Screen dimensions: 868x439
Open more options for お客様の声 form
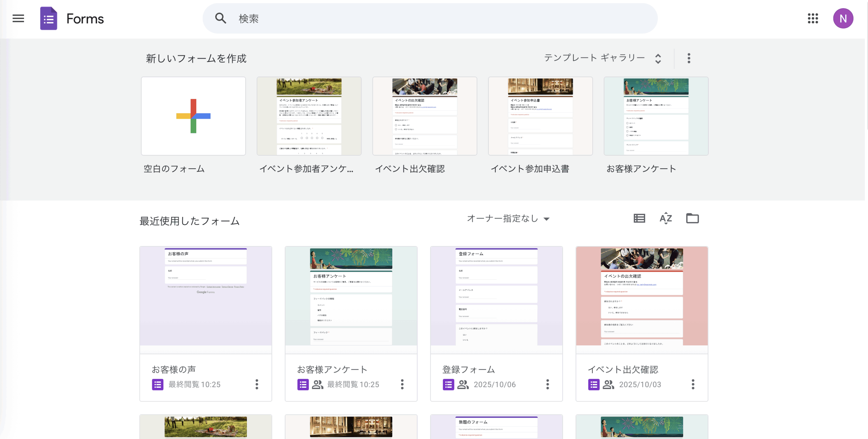[257, 384]
